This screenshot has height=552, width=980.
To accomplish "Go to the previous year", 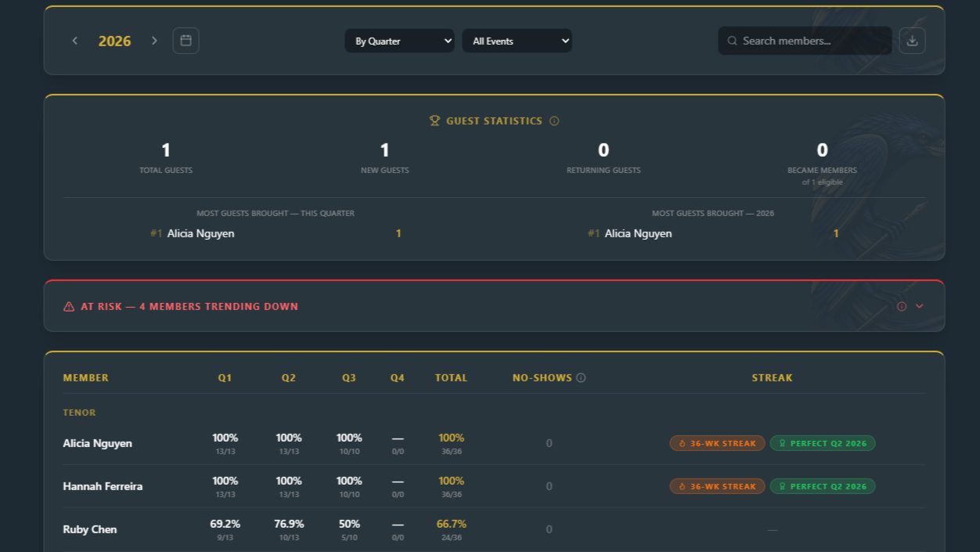I will coord(75,41).
